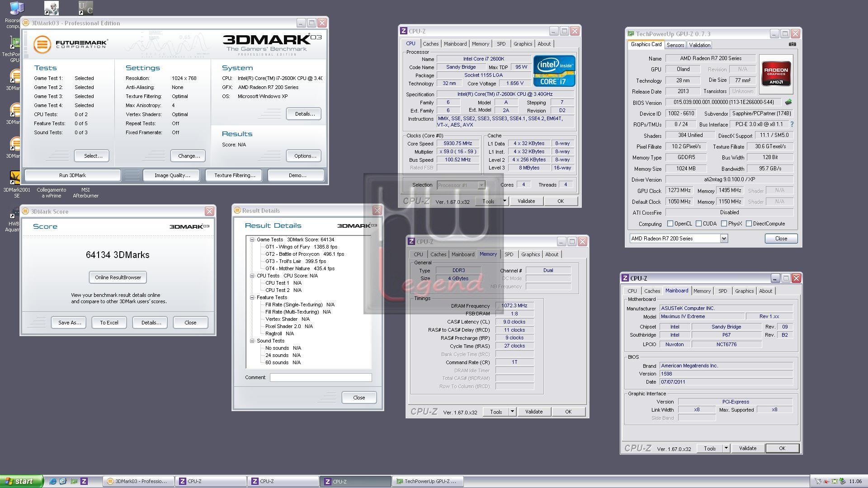Collapse the CPU Tests tree node
Viewport: 868px width, 488px height.
point(252,276)
